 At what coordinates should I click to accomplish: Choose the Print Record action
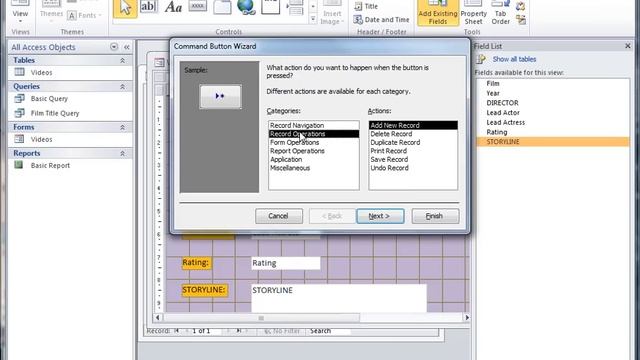coord(413,151)
